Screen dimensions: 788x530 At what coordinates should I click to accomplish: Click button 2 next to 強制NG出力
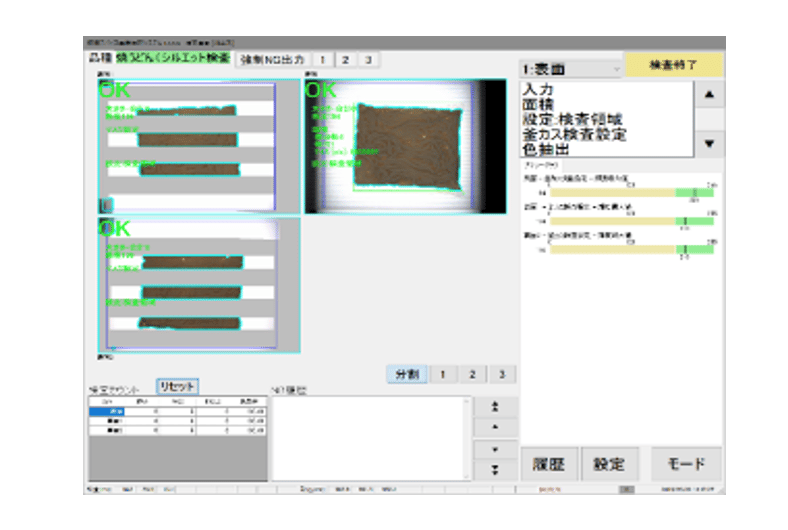tap(346, 60)
